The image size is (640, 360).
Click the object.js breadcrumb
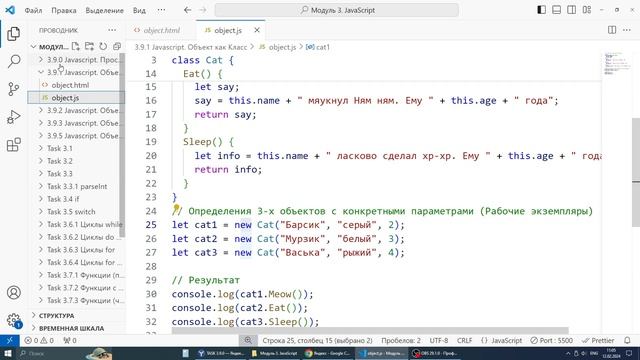tap(278, 47)
